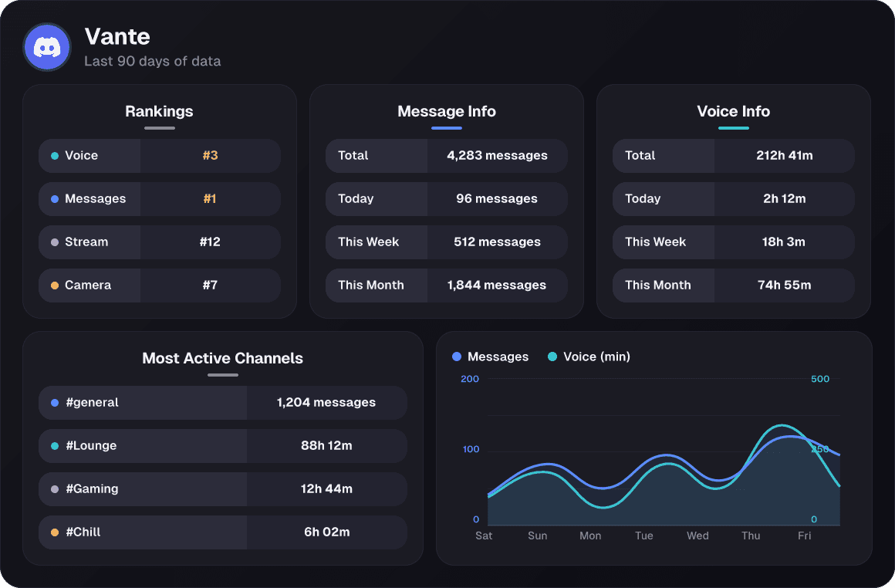The image size is (895, 588).
Task: Click the 500 right axis label
Action: [x=820, y=379]
